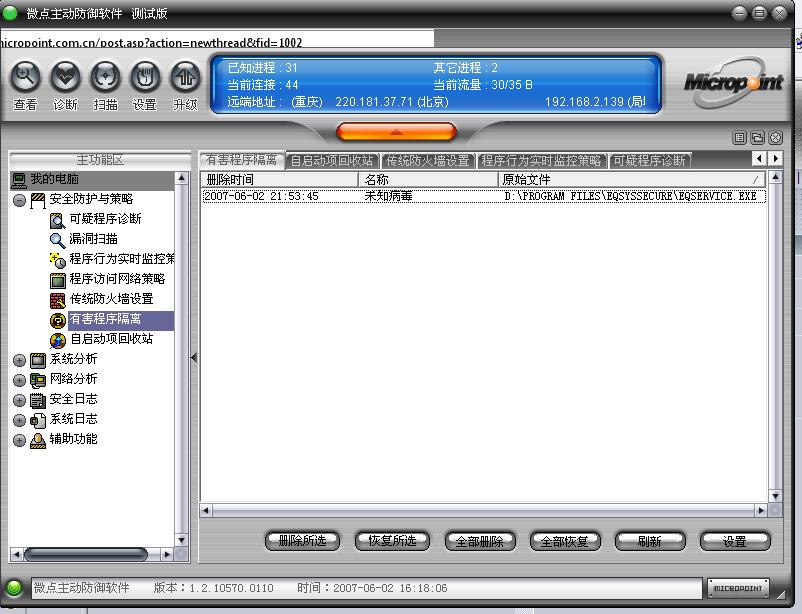
Task: Open the 查看 (View) toolbar icon
Action: [x=25, y=77]
